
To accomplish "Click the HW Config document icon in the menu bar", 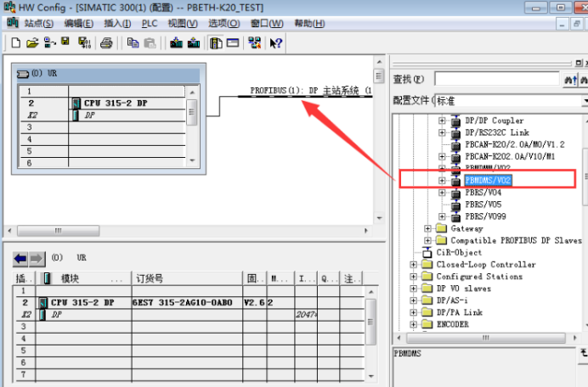I will (13, 23).
